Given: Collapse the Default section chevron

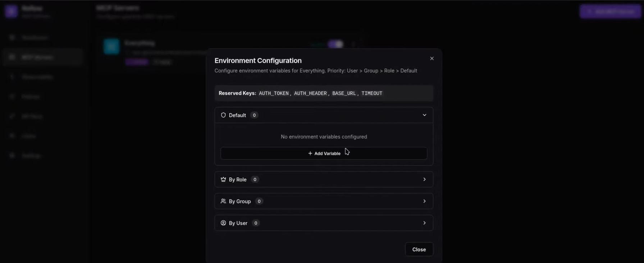Looking at the screenshot, I should pyautogui.click(x=424, y=115).
